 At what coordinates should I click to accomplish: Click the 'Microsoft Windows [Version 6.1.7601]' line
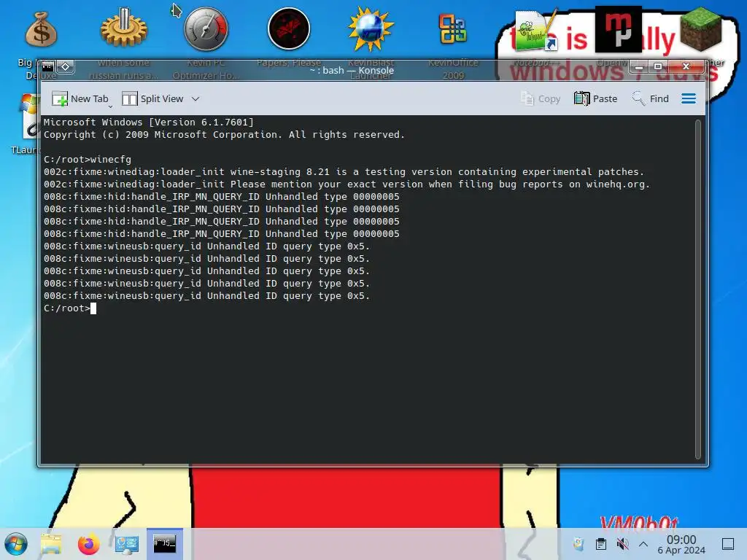click(x=149, y=122)
